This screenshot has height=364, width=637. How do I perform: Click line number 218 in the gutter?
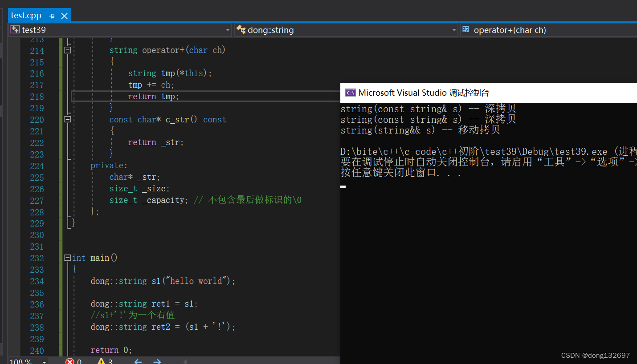(x=37, y=97)
